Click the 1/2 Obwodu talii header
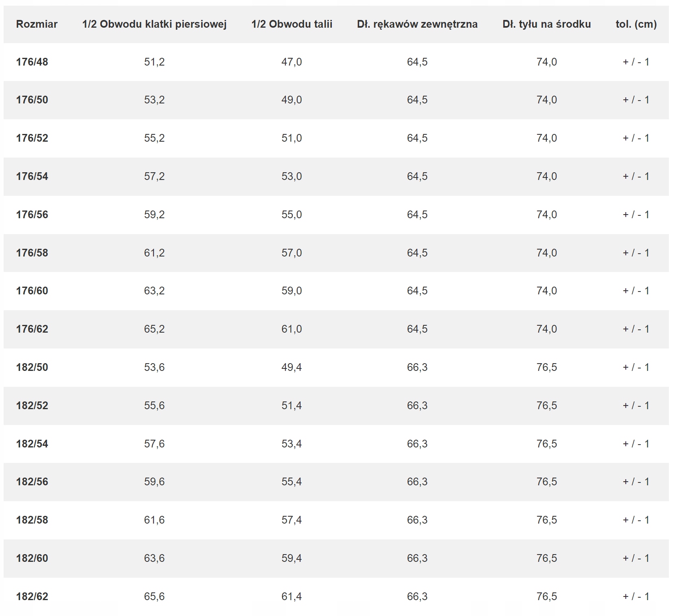Image resolution: width=673 pixels, height=616 pixels. [292, 24]
